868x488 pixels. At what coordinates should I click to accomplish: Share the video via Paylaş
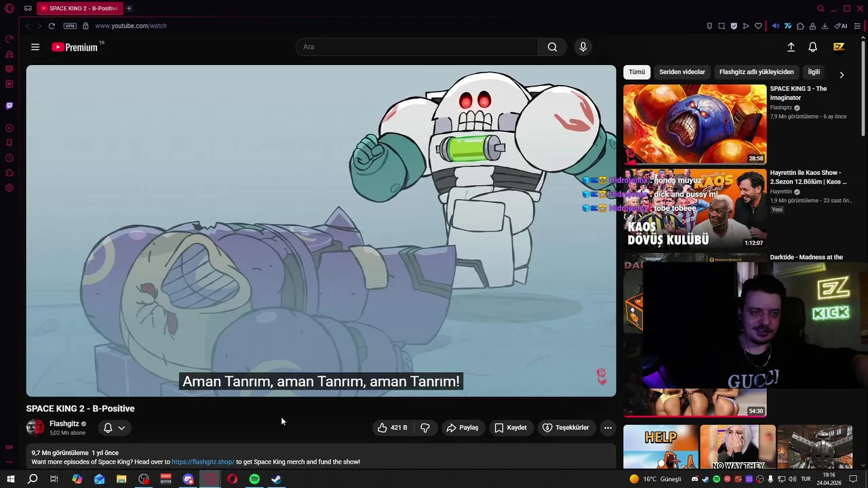pos(462,428)
